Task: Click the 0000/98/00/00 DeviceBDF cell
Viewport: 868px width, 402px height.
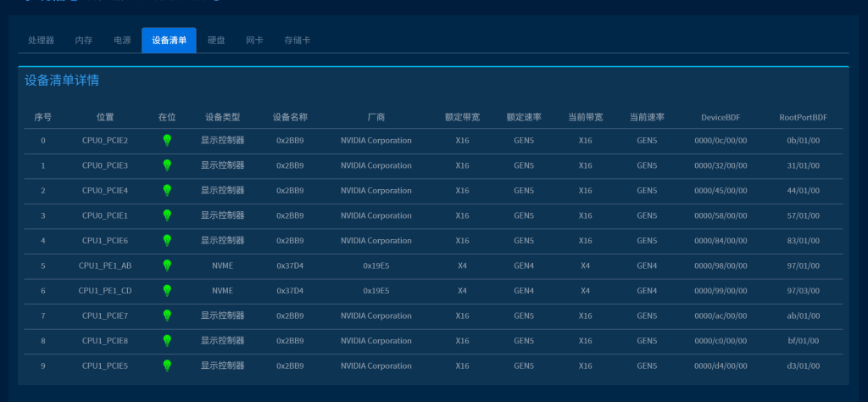Action: pyautogui.click(x=721, y=265)
